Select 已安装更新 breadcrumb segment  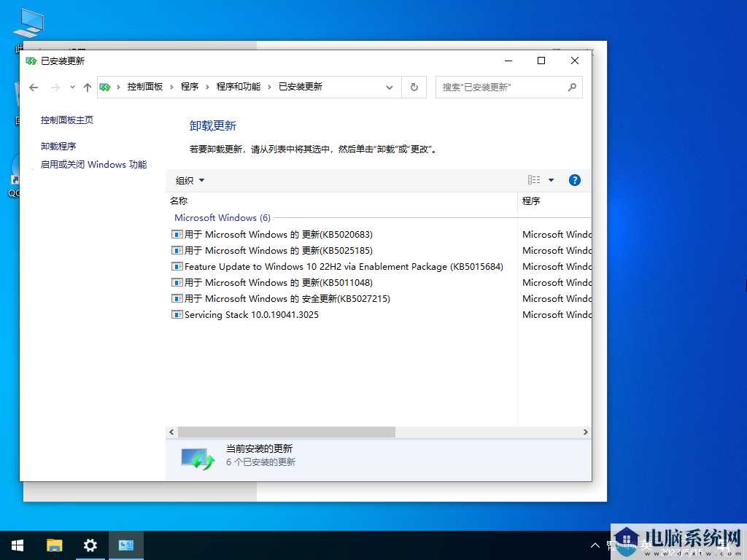point(300,87)
